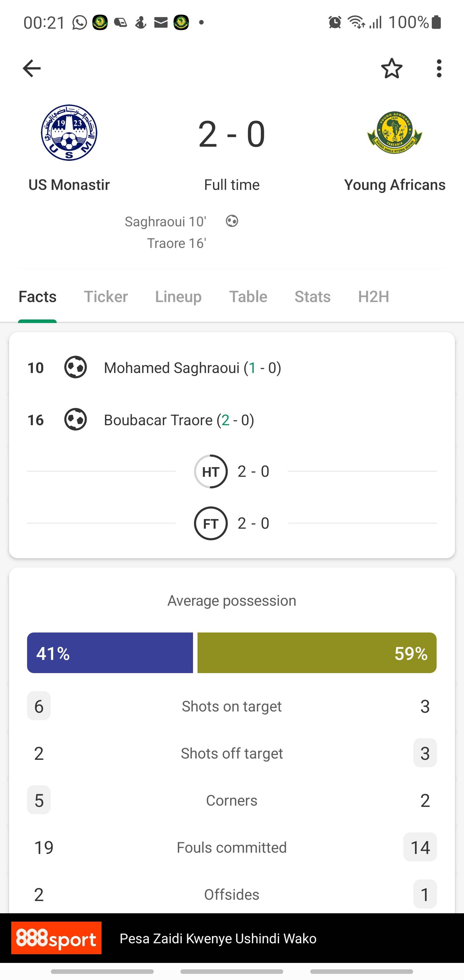The height and width of the screenshot is (980, 464).
Task: Tap the goal ball icon beside Saghraoui 10'
Action: (232, 221)
